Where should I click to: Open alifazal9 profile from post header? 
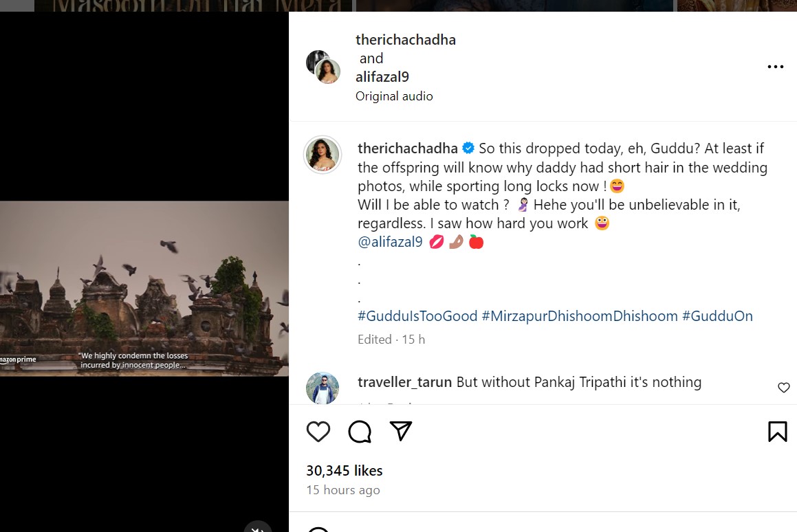pyautogui.click(x=382, y=77)
